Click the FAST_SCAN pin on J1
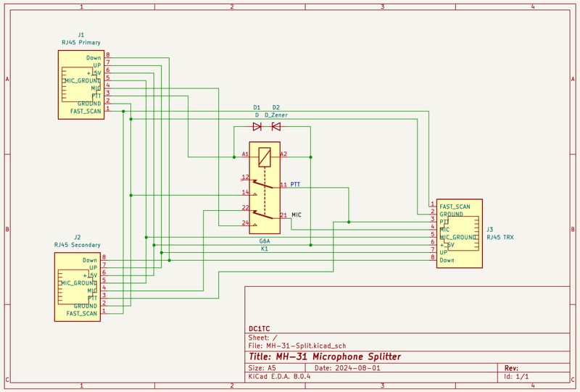Screen dimensions: 580x392 [x=86, y=112]
